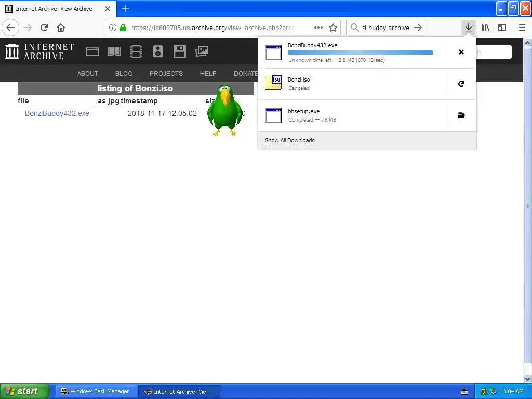
Task: Click the BonziBuddy432.exe download progress bar
Action: click(361, 52)
